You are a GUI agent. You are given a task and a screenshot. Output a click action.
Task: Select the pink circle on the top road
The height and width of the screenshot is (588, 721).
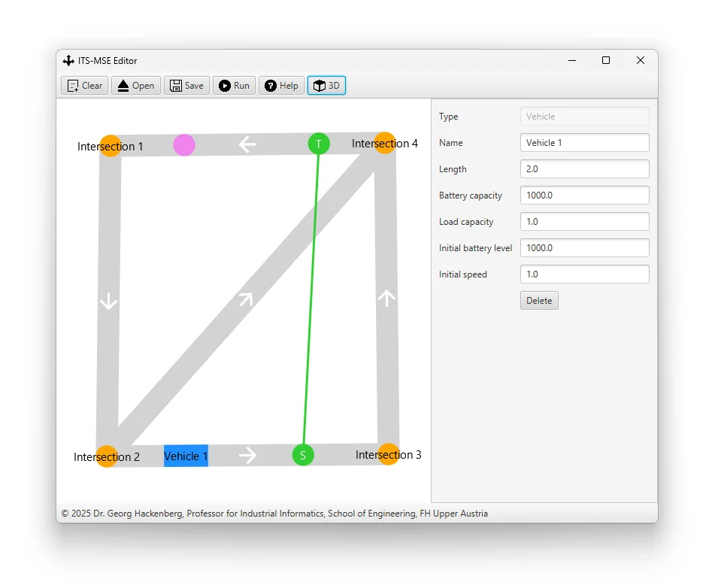(x=184, y=145)
